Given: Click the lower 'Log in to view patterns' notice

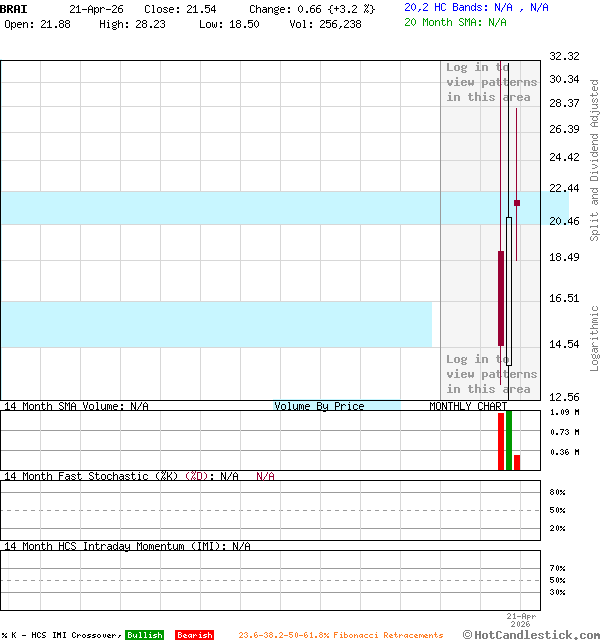Looking at the screenshot, I should tap(490, 374).
